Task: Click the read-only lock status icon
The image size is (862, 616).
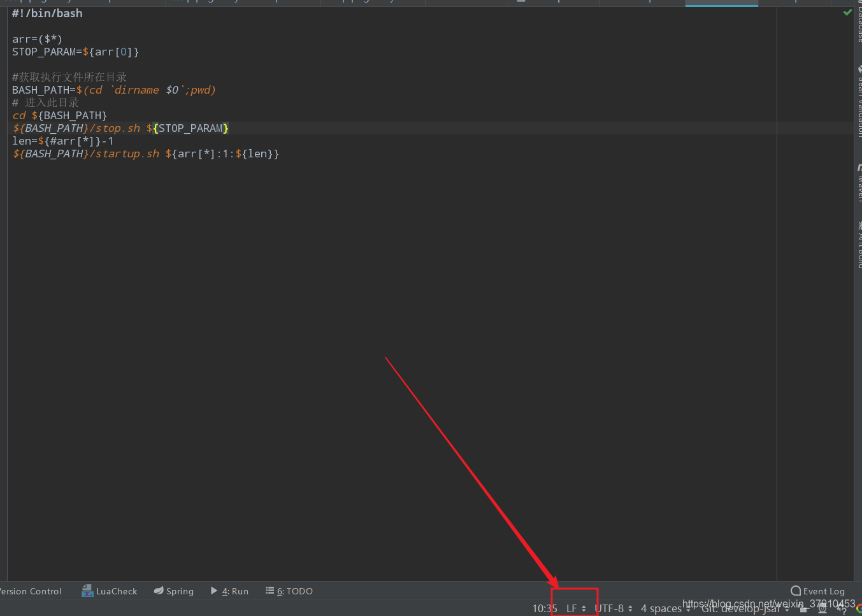Action: click(x=803, y=610)
